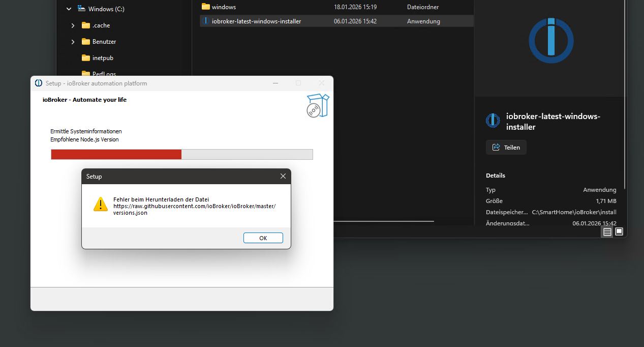Click the file path C:\SmartHome\ioBroker\install
Image resolution: width=644 pixels, height=347 pixels.
pyautogui.click(x=574, y=212)
